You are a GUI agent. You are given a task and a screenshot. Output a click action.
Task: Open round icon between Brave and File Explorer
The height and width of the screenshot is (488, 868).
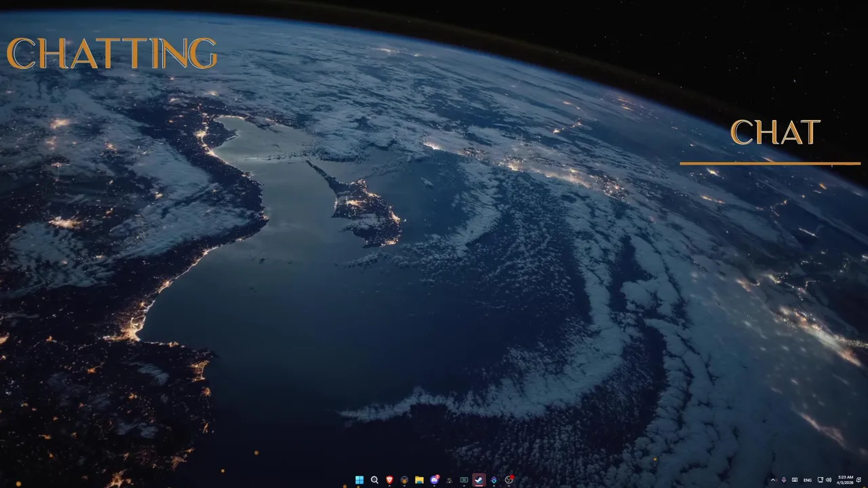[404, 480]
